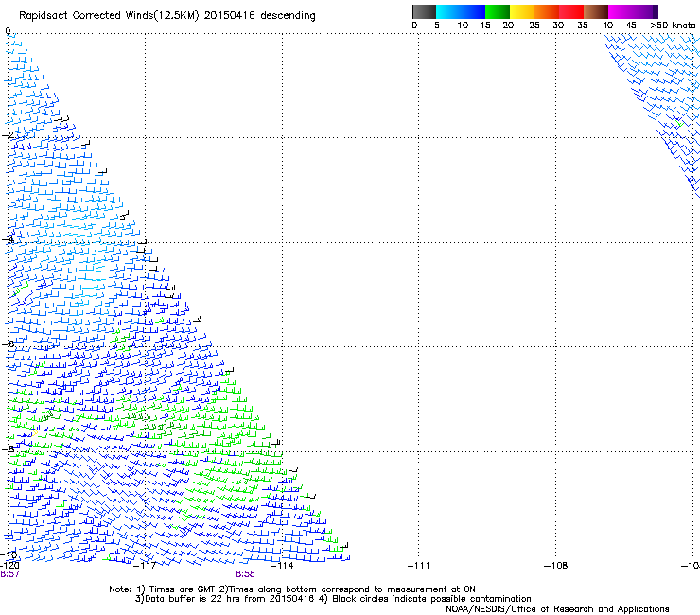Select the yellow 20–25 knot legend segment
Image resolution: width=700 pixels, height=615 pixels.
pos(522,11)
